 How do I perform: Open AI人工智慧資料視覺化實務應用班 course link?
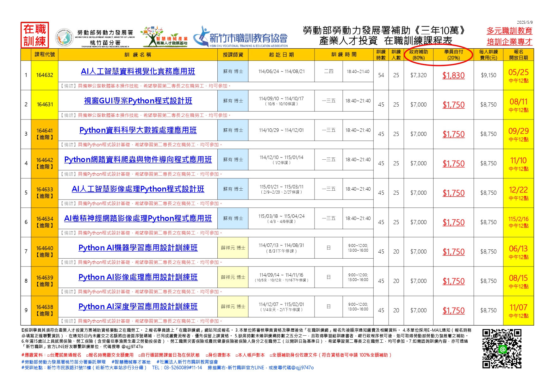coord(138,71)
